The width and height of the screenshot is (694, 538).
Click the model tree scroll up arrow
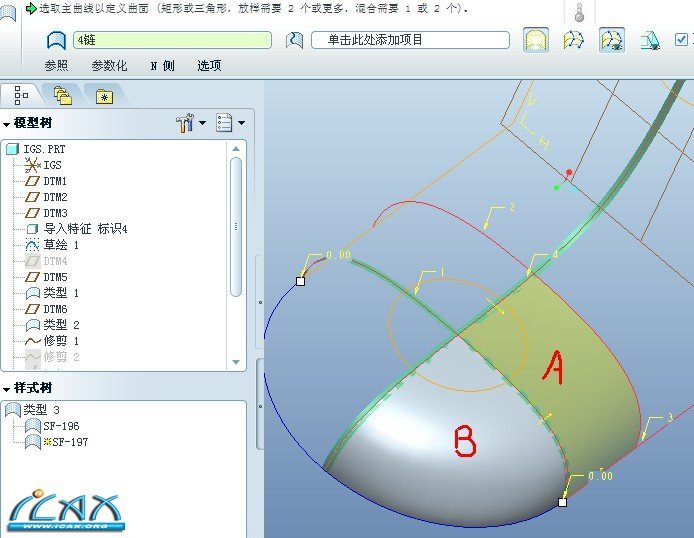point(236,149)
